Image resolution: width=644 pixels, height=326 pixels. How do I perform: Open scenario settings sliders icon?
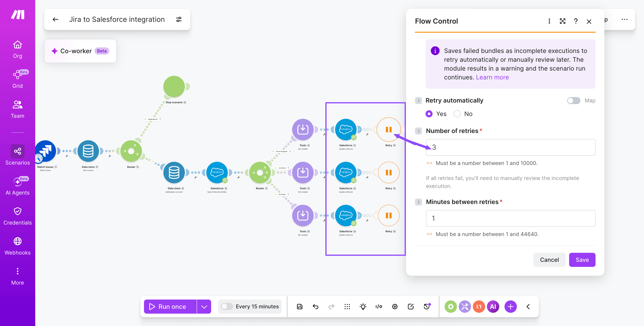point(179,19)
